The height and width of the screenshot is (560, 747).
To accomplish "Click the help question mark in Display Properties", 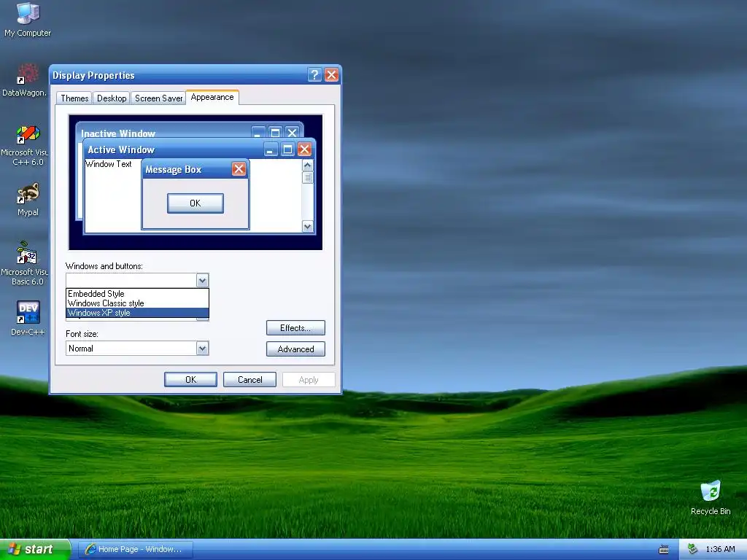I will click(314, 75).
